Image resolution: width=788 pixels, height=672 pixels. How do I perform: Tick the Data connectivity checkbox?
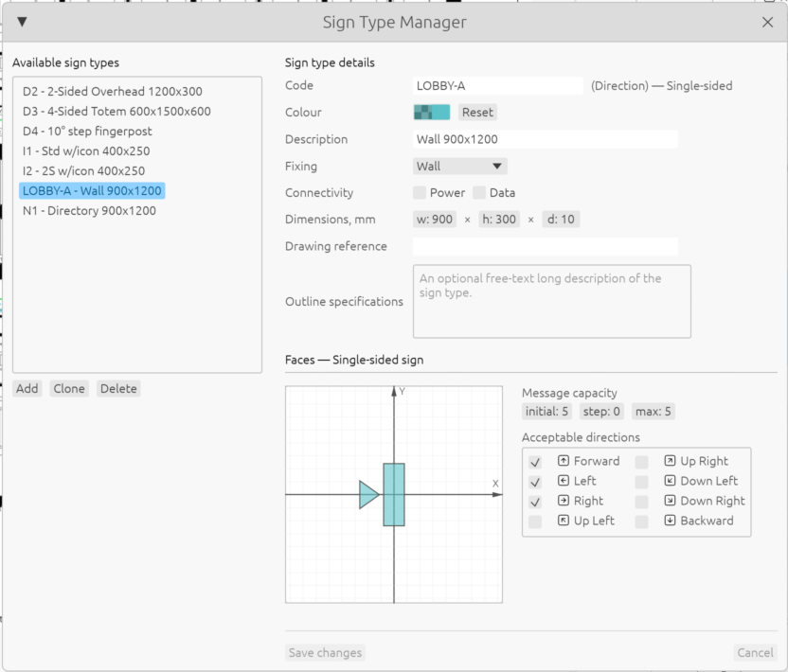(x=479, y=192)
